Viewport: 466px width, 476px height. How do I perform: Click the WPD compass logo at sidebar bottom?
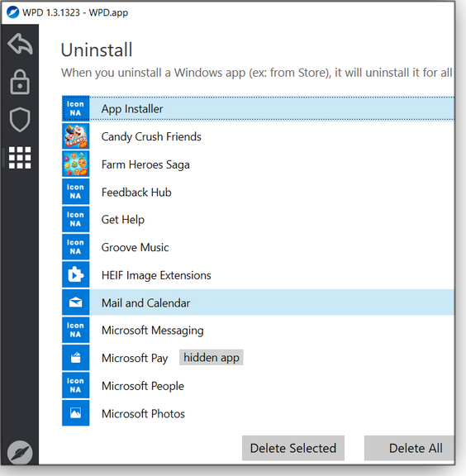click(x=20, y=453)
